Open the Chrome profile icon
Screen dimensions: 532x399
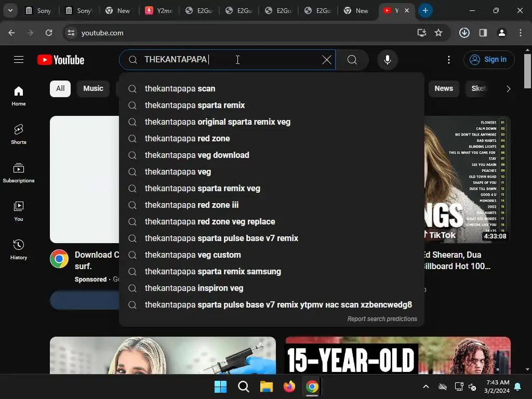tap(501, 33)
